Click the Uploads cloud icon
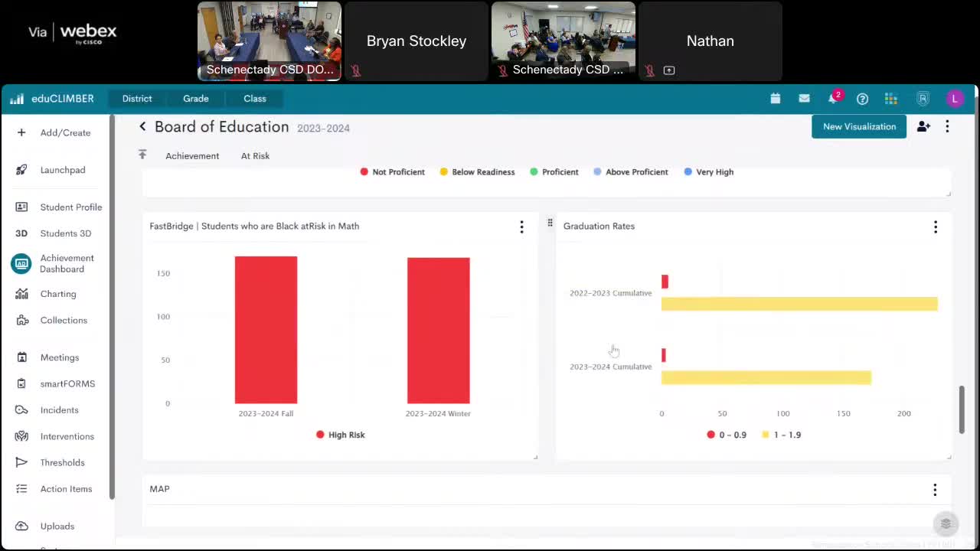This screenshot has width=980, height=551. click(x=21, y=527)
